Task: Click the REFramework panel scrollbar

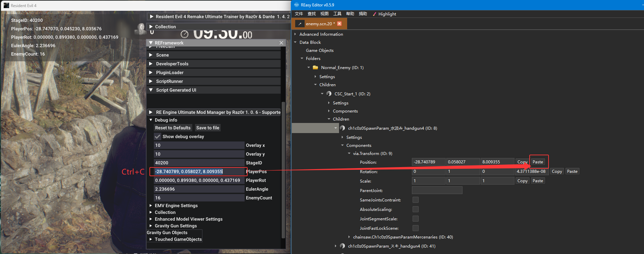Action: (283, 170)
